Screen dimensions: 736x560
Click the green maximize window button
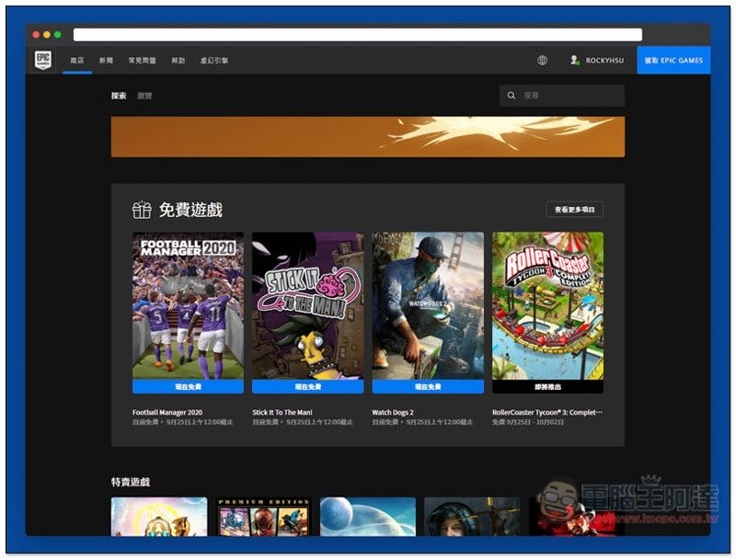(58, 35)
